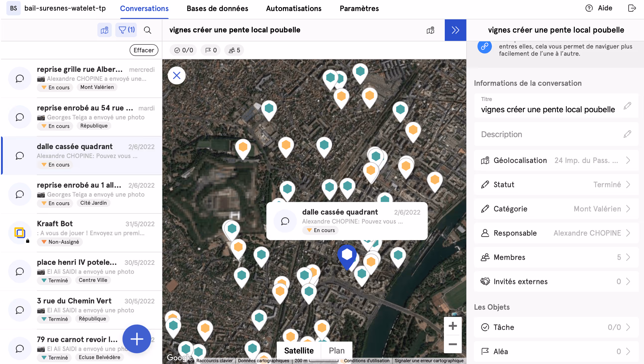Click the Effacer filter button
Screen dimensions: 644x364
[x=144, y=50]
